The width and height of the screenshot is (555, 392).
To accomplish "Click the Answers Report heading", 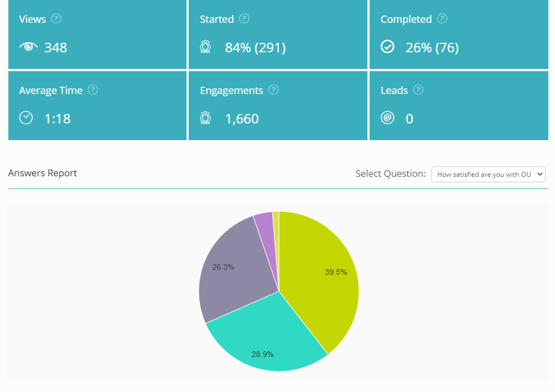I will pyautogui.click(x=42, y=173).
